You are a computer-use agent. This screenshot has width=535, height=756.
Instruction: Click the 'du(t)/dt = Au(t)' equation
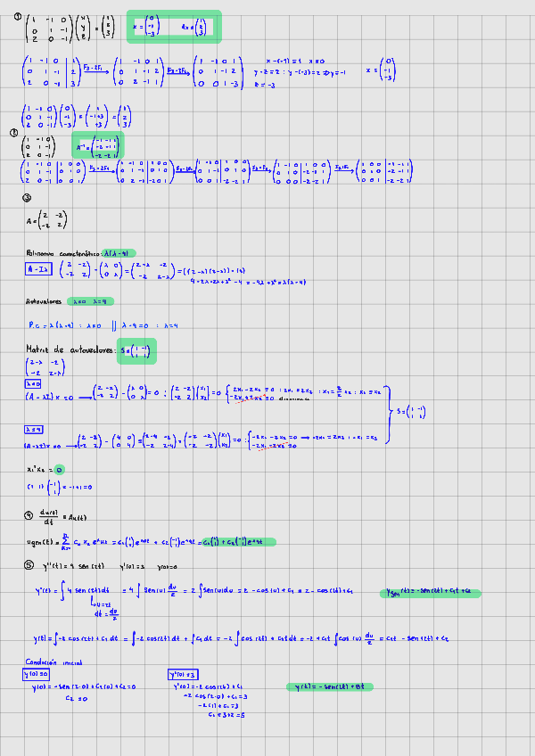click(x=62, y=516)
